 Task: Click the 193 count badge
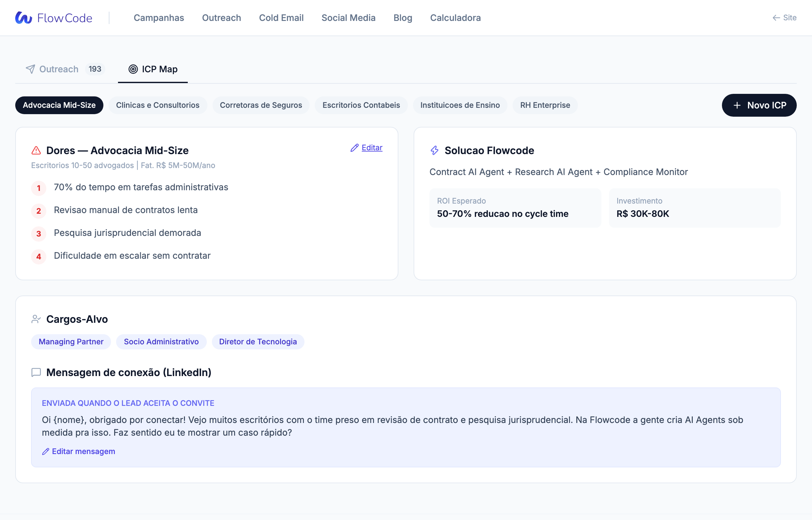point(95,69)
